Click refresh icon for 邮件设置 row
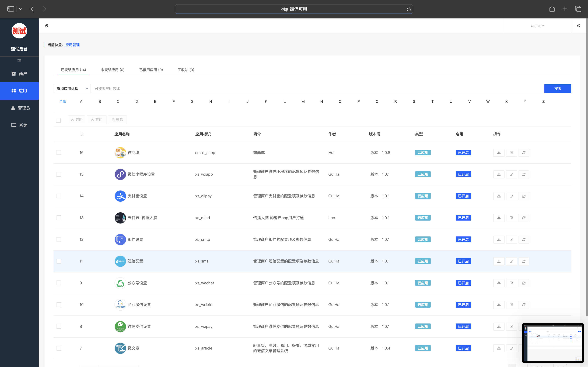Image resolution: width=588 pixels, height=367 pixels. pyautogui.click(x=524, y=240)
